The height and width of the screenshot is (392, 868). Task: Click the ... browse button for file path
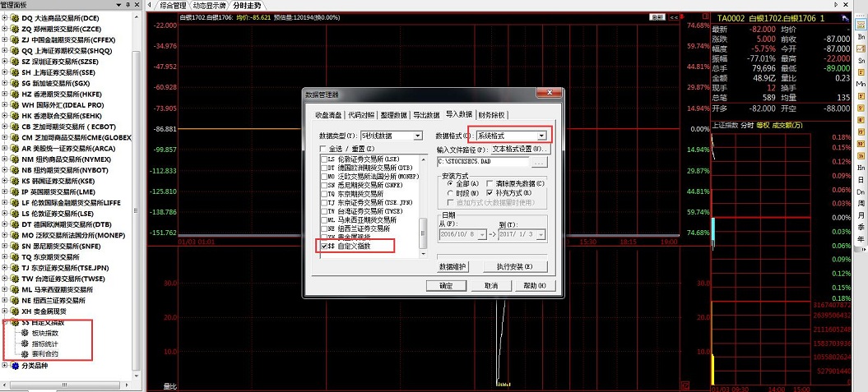click(x=540, y=162)
